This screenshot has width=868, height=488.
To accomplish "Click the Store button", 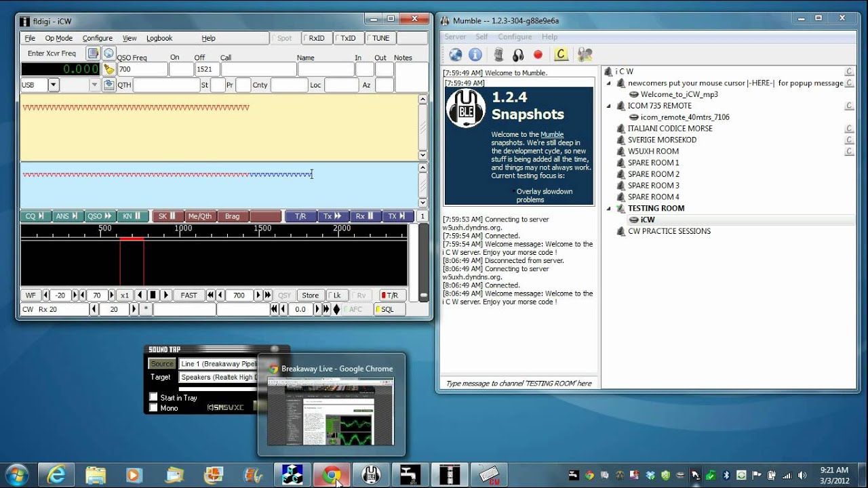I will (x=311, y=295).
